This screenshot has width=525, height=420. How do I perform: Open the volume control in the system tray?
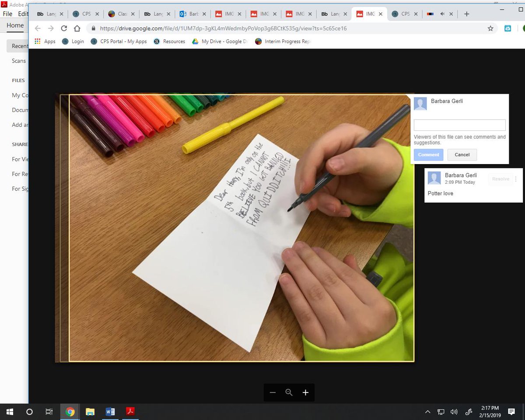click(454, 412)
